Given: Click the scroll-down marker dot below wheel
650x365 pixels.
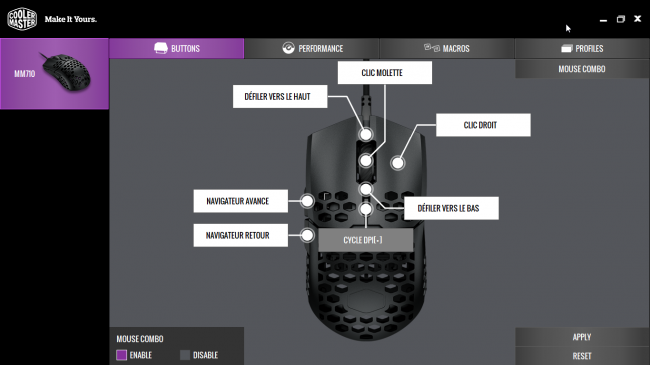Looking at the screenshot, I should click(366, 189).
